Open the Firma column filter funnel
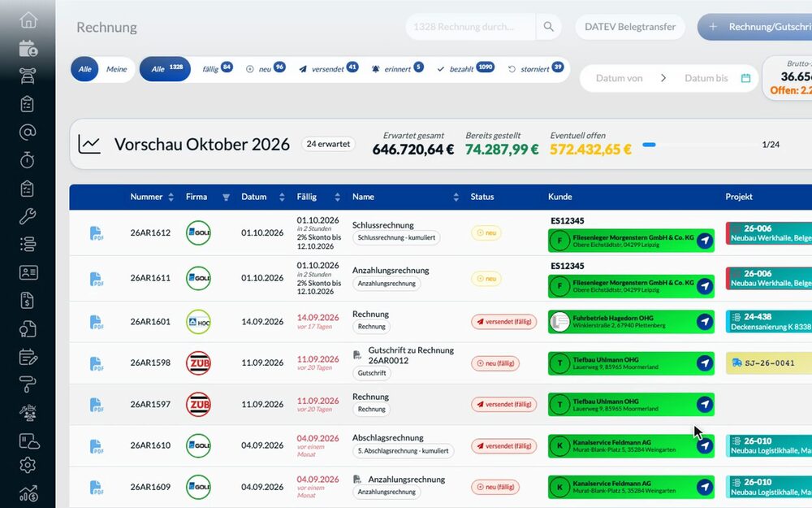Screen dimensions: 812x508 [x=226, y=198]
